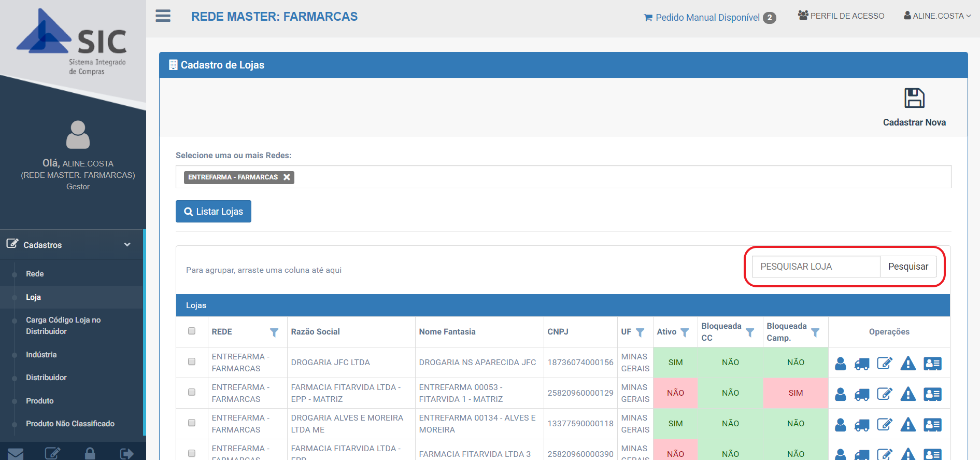
Task: Click edit icon for DROGARIA ALVES E MOREIRA
Action: point(884,425)
